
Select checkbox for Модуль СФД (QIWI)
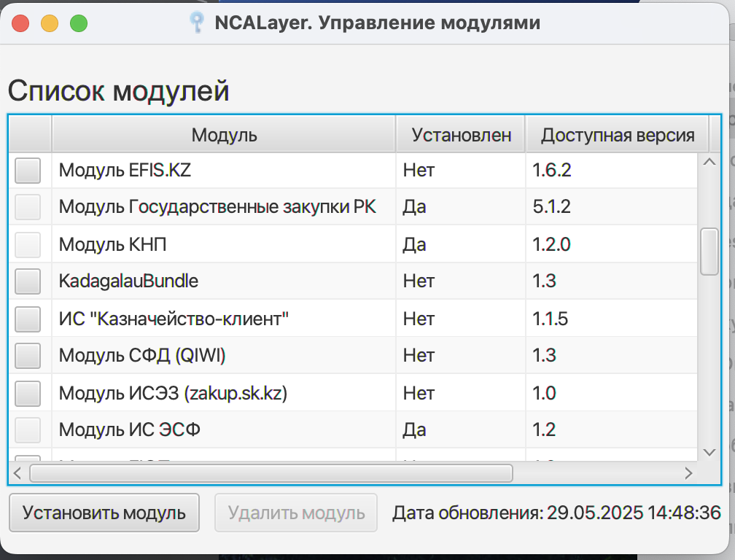(x=28, y=356)
